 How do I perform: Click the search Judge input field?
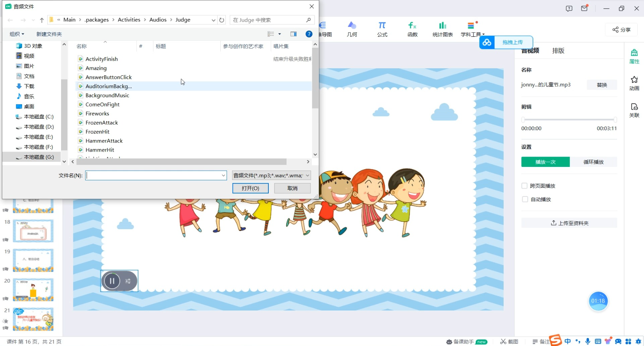point(272,20)
